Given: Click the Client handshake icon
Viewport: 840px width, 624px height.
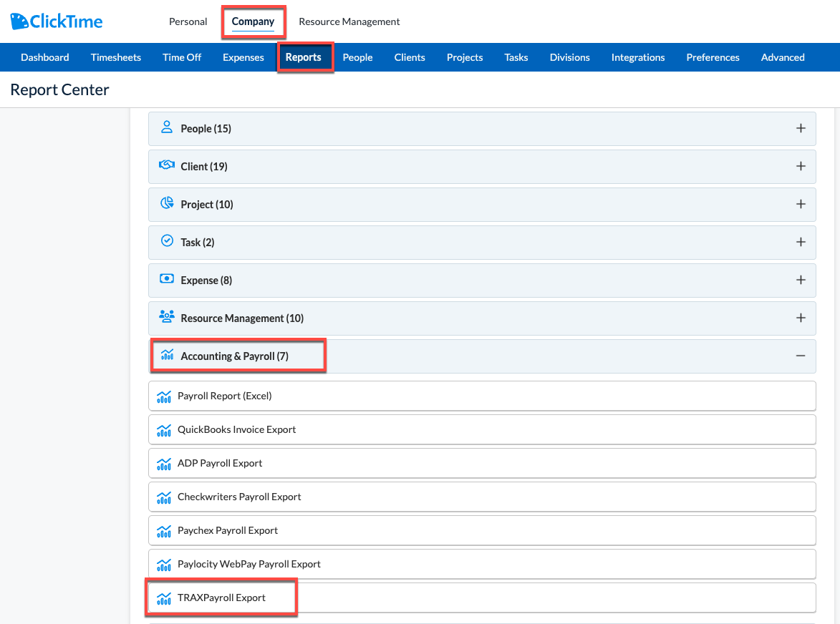Looking at the screenshot, I should pyautogui.click(x=167, y=165).
